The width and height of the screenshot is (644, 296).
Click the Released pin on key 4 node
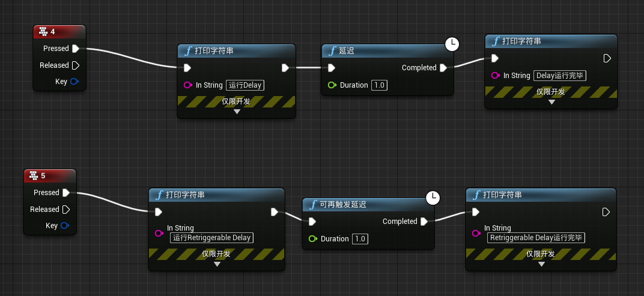tap(76, 65)
